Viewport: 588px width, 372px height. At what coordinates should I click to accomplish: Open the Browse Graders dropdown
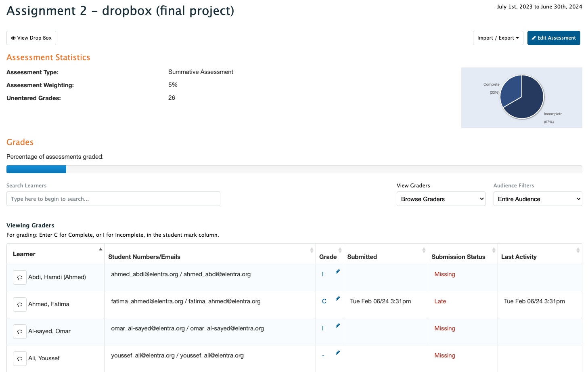coord(441,199)
